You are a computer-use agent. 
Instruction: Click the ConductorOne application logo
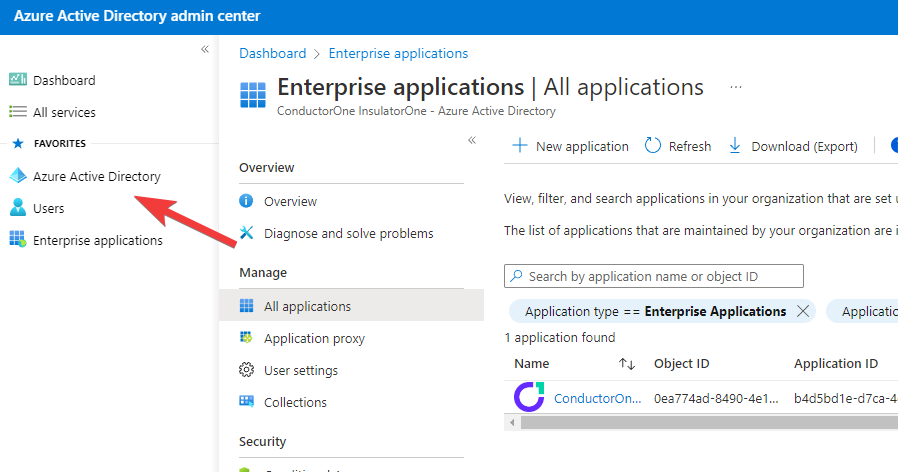click(529, 397)
